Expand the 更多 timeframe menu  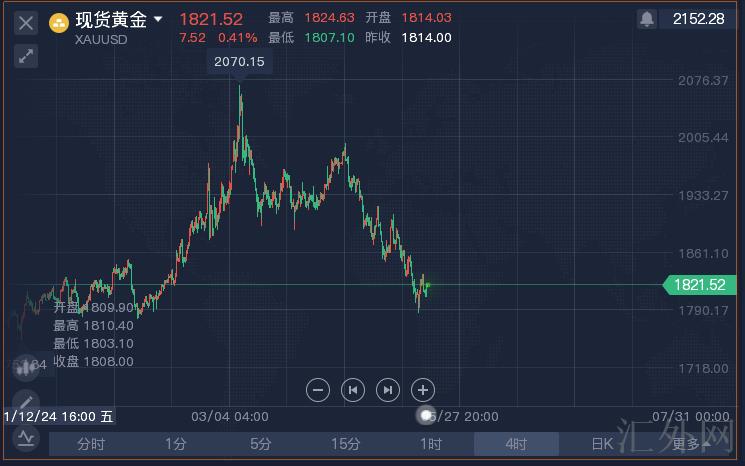(x=690, y=444)
